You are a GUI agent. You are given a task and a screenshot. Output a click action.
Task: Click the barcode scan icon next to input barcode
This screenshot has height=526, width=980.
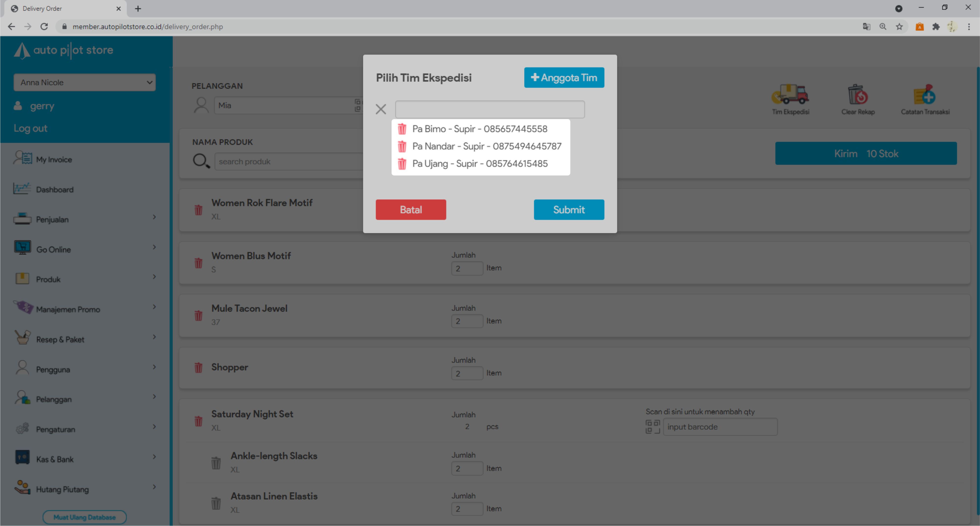(x=653, y=427)
